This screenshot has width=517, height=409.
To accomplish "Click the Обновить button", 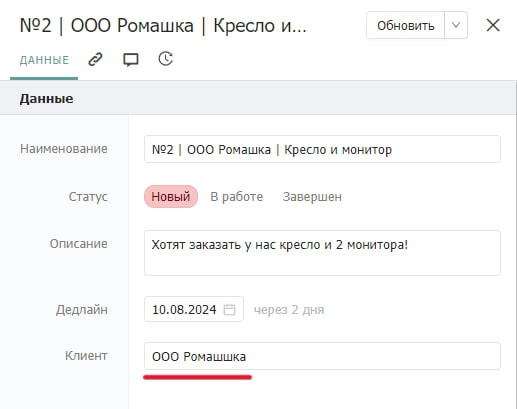I will coord(405,25).
